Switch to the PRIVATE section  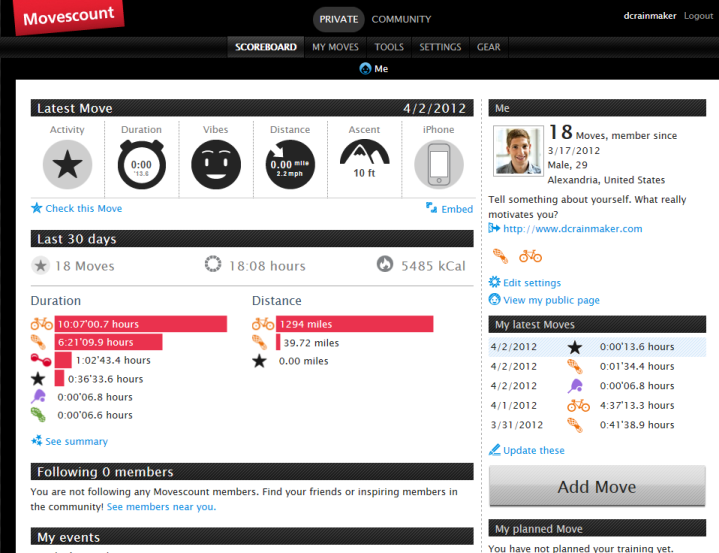[x=338, y=19]
